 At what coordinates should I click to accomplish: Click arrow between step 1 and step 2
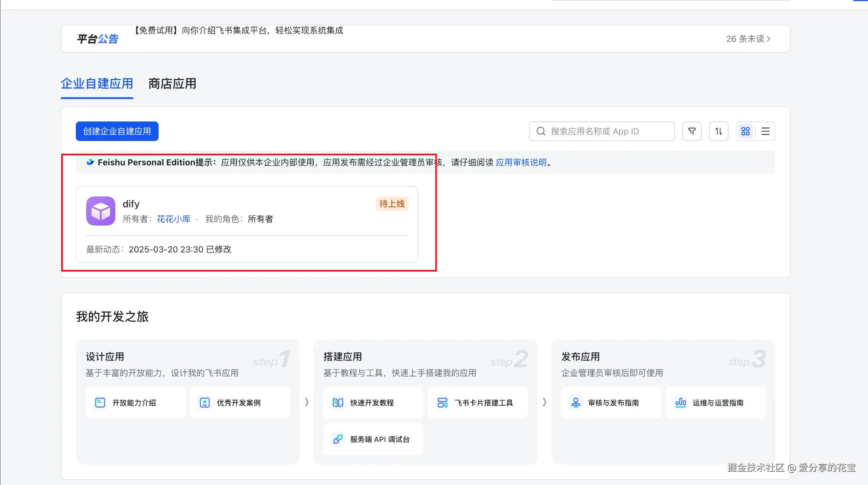pos(306,402)
